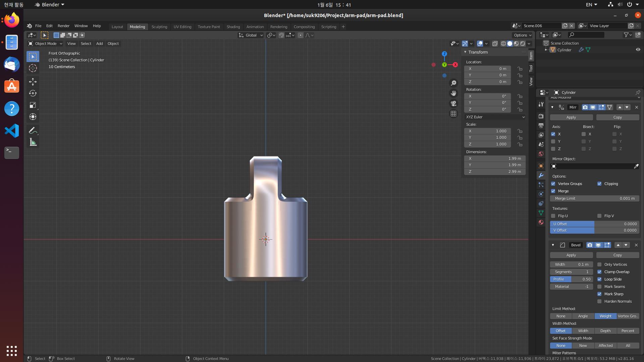Open Terminal from the dock
The height and width of the screenshot is (362, 644).
pyautogui.click(x=12, y=153)
